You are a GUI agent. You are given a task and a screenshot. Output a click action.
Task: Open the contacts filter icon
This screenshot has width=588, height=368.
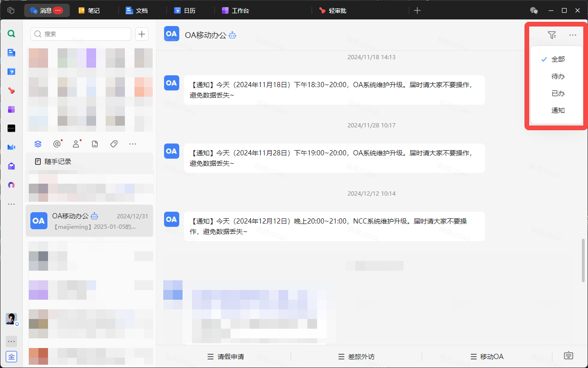pyautogui.click(x=76, y=144)
